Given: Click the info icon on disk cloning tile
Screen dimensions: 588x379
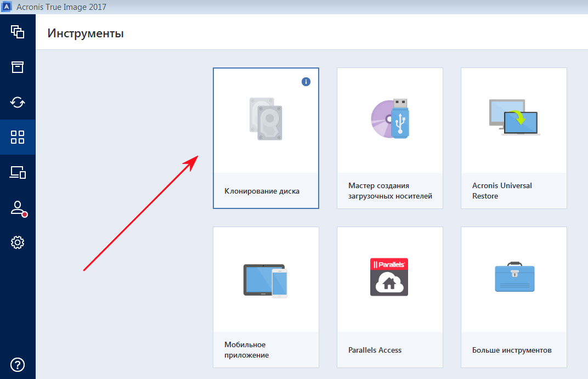Looking at the screenshot, I should [x=306, y=82].
